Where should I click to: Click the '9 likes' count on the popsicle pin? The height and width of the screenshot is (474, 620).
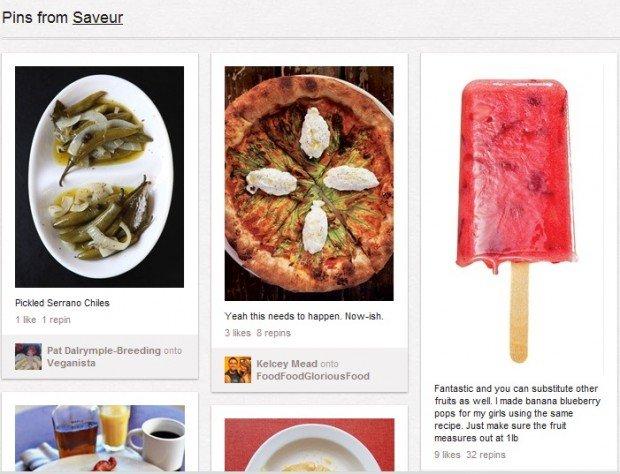click(447, 455)
